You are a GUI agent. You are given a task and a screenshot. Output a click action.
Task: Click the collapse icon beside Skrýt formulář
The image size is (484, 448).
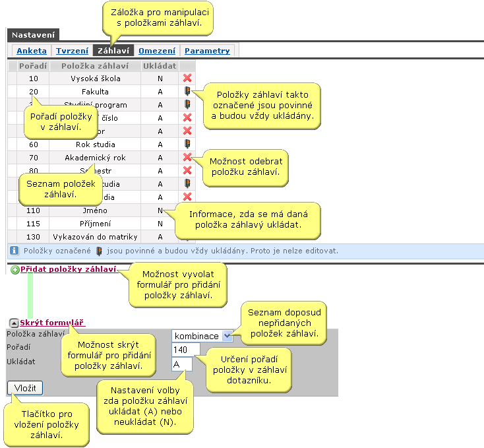pyautogui.click(x=14, y=323)
